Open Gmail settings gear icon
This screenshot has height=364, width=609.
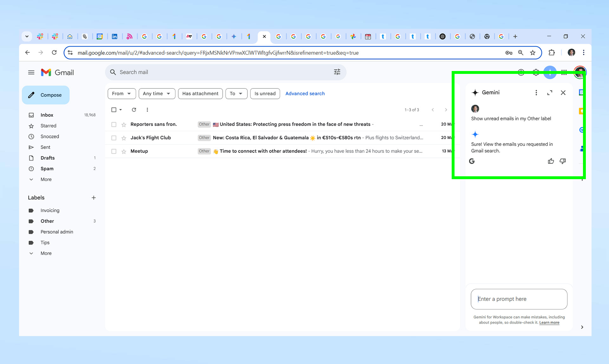[536, 73]
